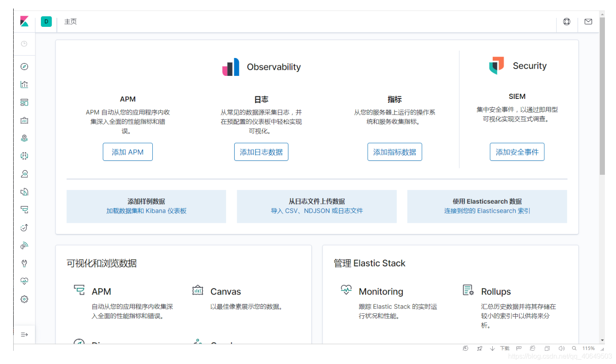Open Monitoring under 管理 Elastic Stack

point(381,292)
